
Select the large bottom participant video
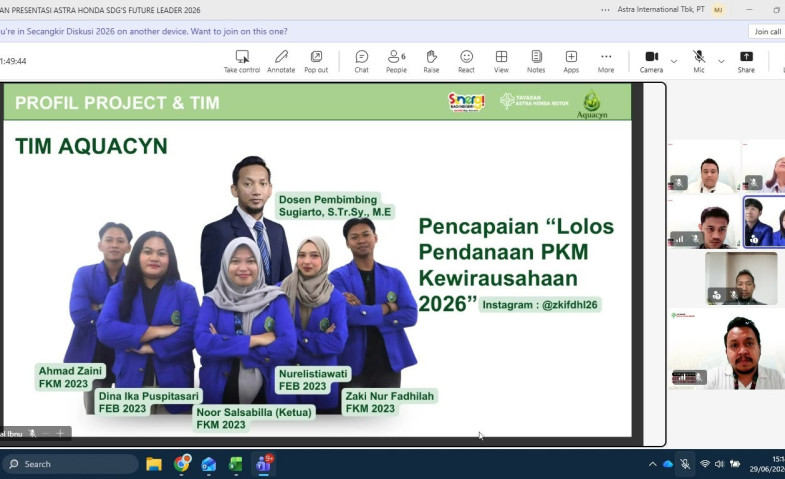tap(726, 350)
